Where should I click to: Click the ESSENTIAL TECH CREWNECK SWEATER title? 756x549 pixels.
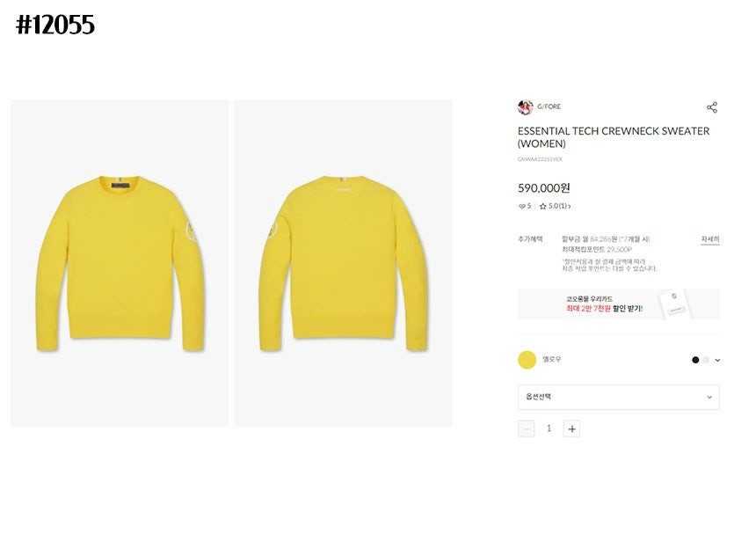pyautogui.click(x=614, y=137)
